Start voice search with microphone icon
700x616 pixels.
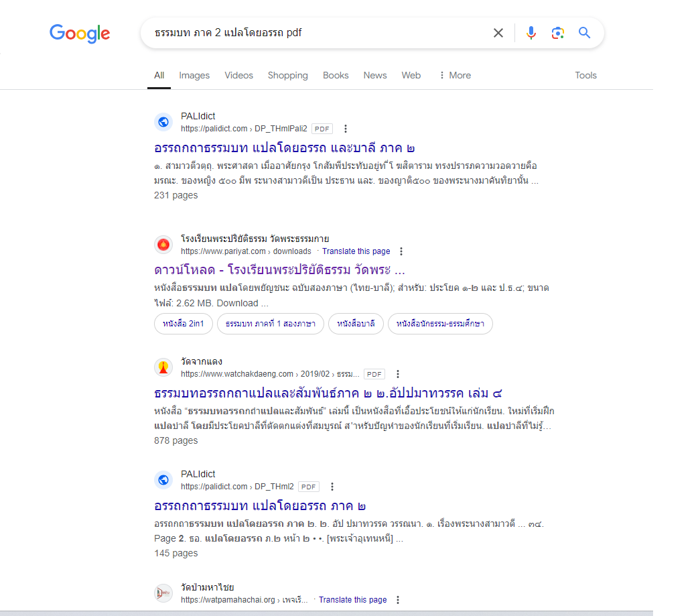tap(531, 33)
